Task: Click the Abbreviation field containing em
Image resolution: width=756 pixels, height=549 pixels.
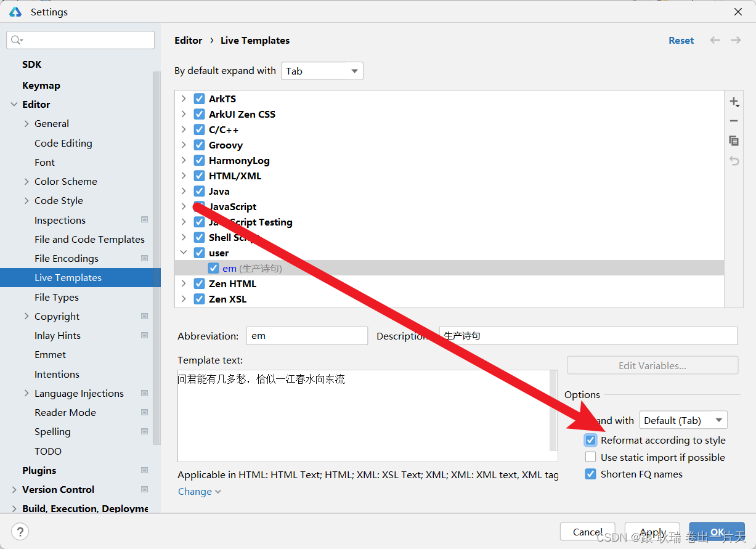Action: [307, 336]
